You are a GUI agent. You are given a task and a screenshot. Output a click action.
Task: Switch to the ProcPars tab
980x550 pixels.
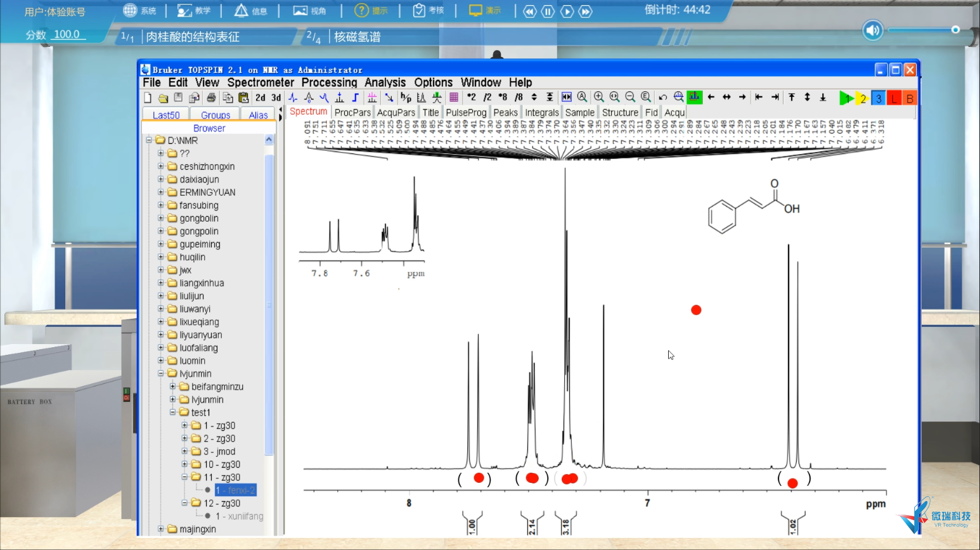(x=352, y=112)
